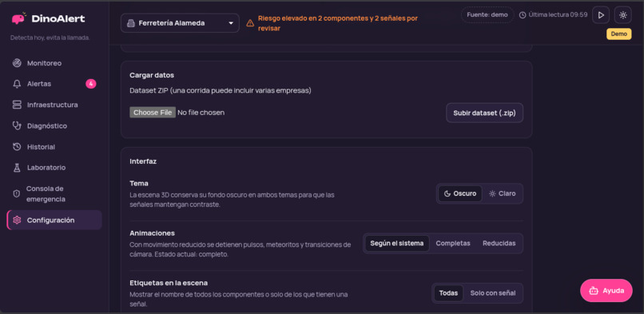644x314 pixels.
Task: Set animations to Según el sistema
Action: pos(397,244)
